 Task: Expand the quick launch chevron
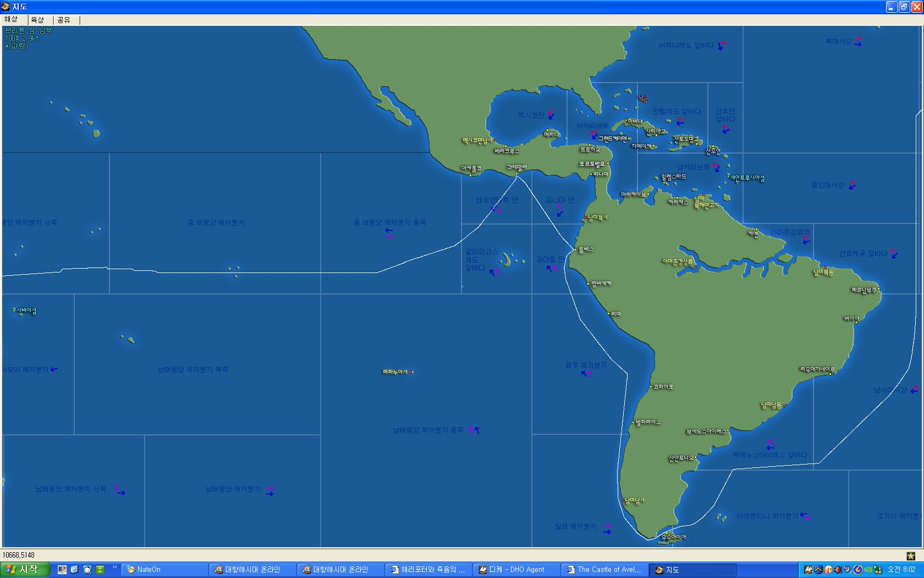point(114,567)
